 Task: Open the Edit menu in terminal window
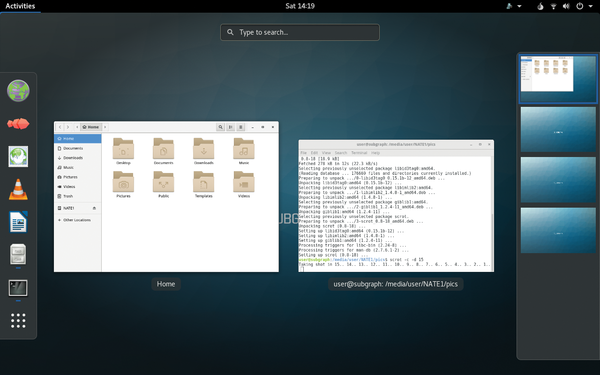[314, 153]
